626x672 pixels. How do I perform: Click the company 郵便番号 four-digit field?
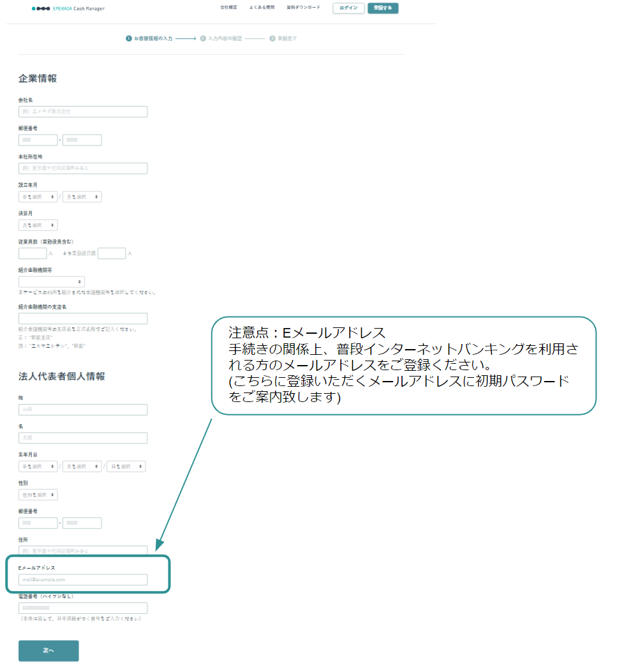[82, 140]
